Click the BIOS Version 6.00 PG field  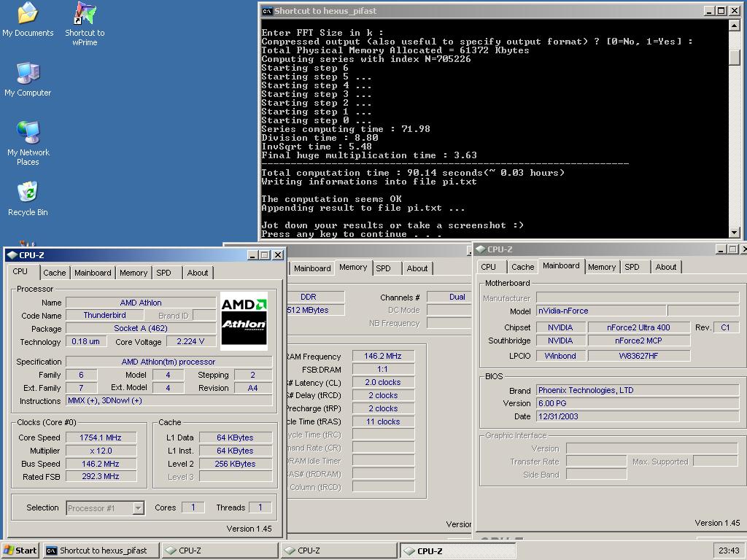pyautogui.click(x=638, y=403)
